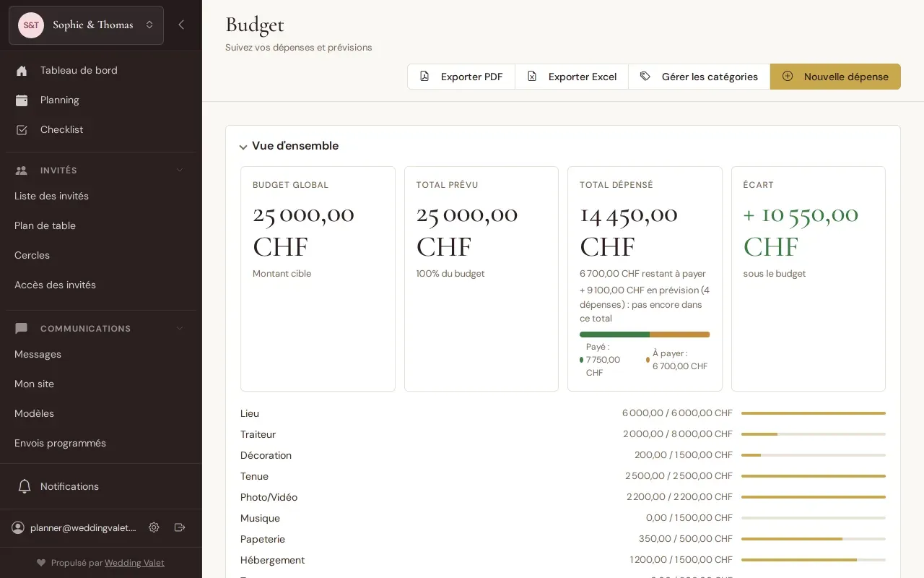This screenshot has width=924, height=578.
Task: Open account settings via the gear icon
Action: [154, 527]
